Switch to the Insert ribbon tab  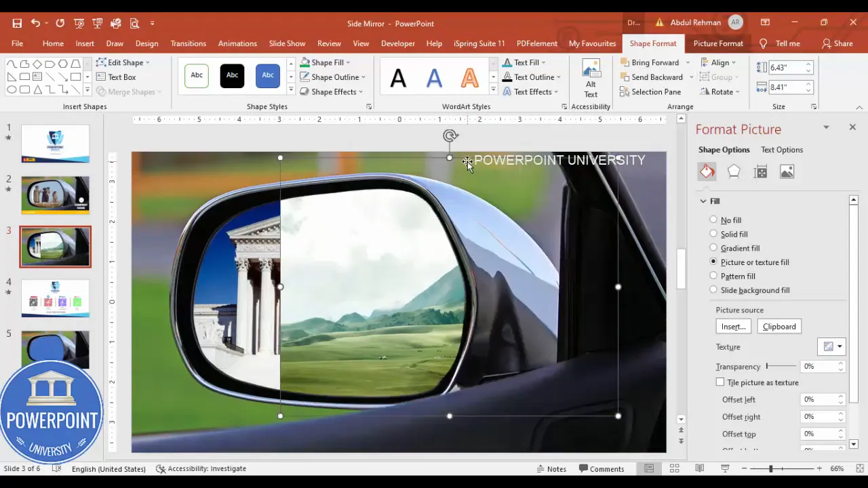click(85, 43)
